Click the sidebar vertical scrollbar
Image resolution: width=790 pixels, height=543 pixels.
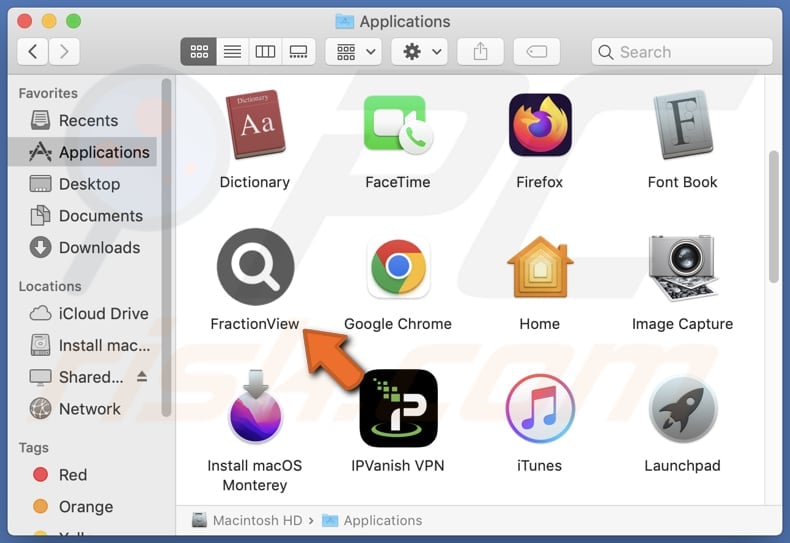166,247
